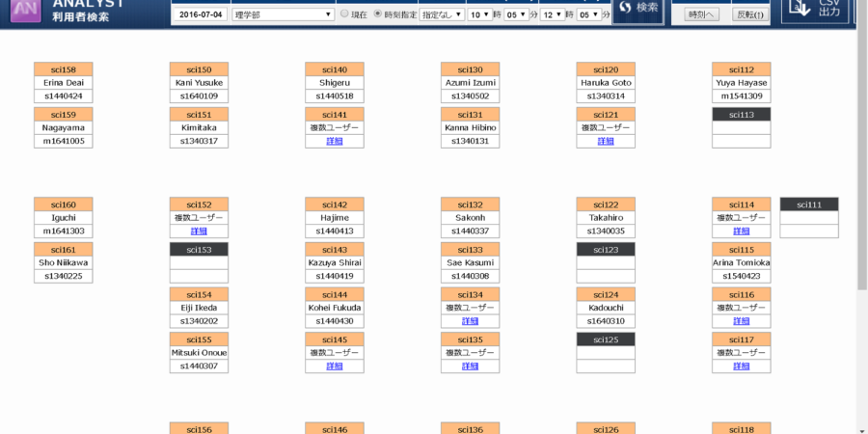
Task: Click the date field 2016-07-04
Action: tap(201, 14)
